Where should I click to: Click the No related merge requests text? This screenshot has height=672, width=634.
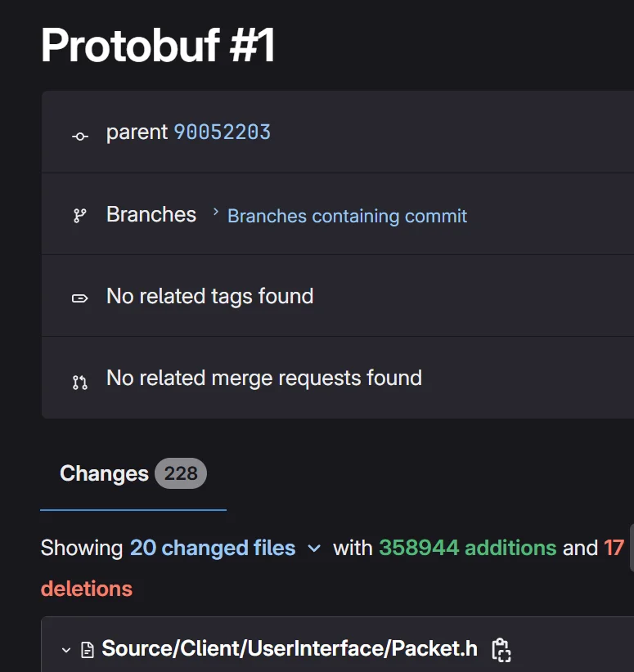click(x=263, y=378)
